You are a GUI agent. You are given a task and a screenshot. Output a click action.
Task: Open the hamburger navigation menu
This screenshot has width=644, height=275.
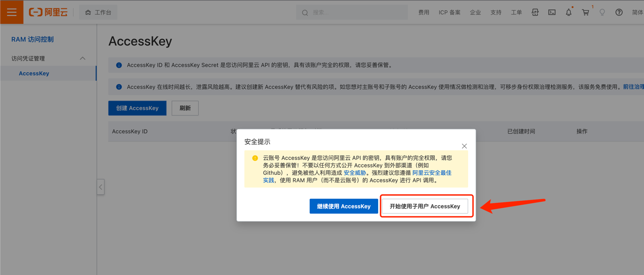click(x=12, y=12)
